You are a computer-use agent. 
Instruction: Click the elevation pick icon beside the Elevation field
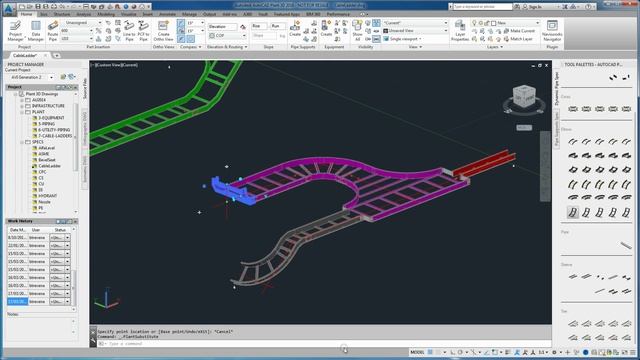coord(243,27)
